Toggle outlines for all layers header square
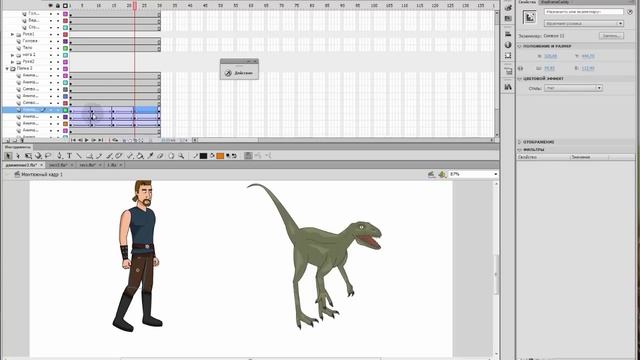This screenshot has width=640, height=360. 65,6
